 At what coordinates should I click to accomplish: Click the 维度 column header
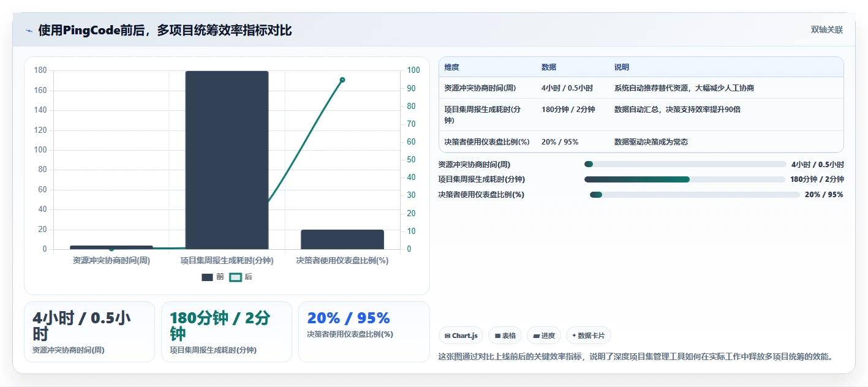point(452,67)
